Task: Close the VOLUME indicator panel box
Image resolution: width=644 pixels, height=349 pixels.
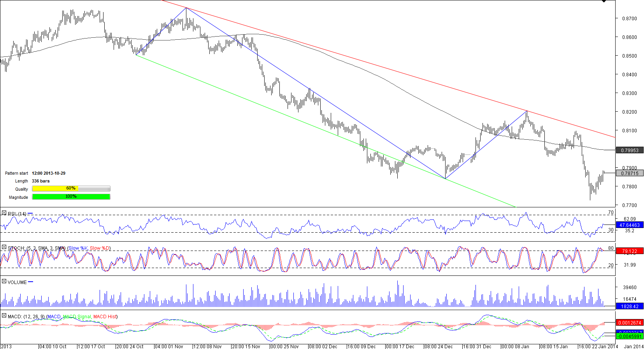Action: tap(4, 282)
